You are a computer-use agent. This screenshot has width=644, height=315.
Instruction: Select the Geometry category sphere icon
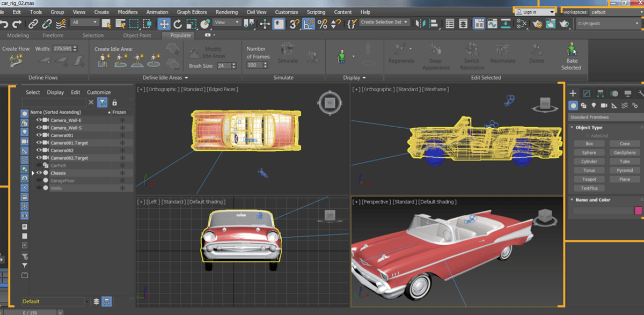[574, 106]
